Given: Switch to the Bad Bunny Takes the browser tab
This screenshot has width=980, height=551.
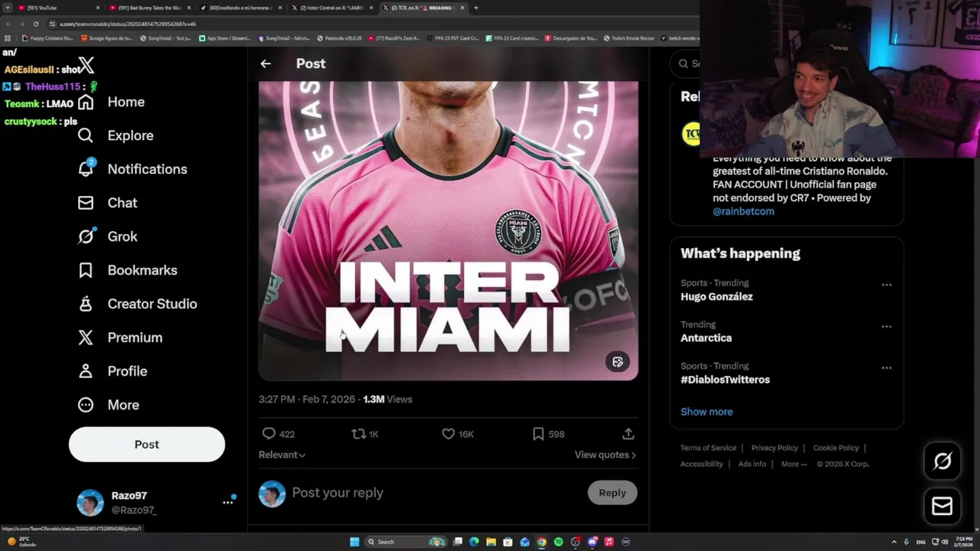Looking at the screenshot, I should [149, 8].
